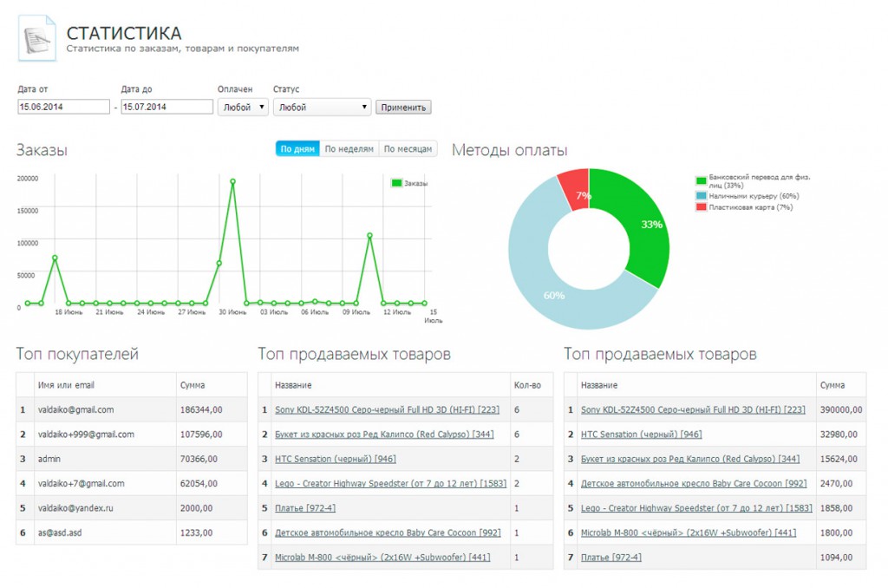Viewport: 888px width, 588px height.
Task: Open the Статус dropdown
Action: coord(322,108)
